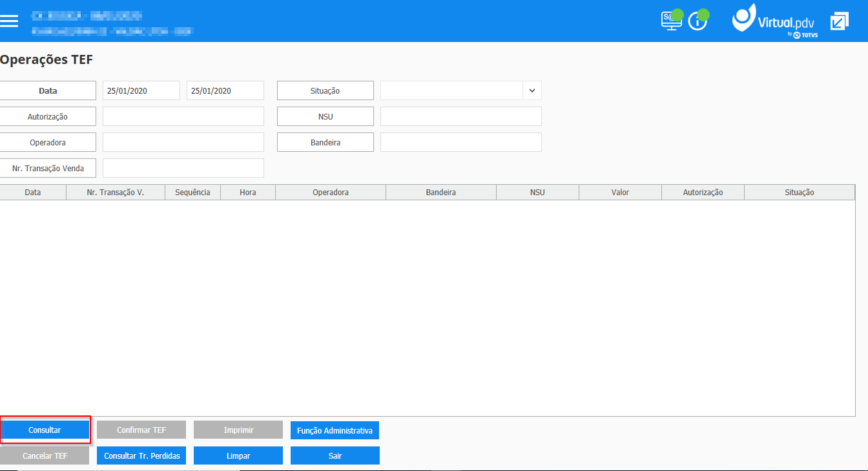Click the Consultar button
The width and height of the screenshot is (868, 471).
pyautogui.click(x=45, y=430)
